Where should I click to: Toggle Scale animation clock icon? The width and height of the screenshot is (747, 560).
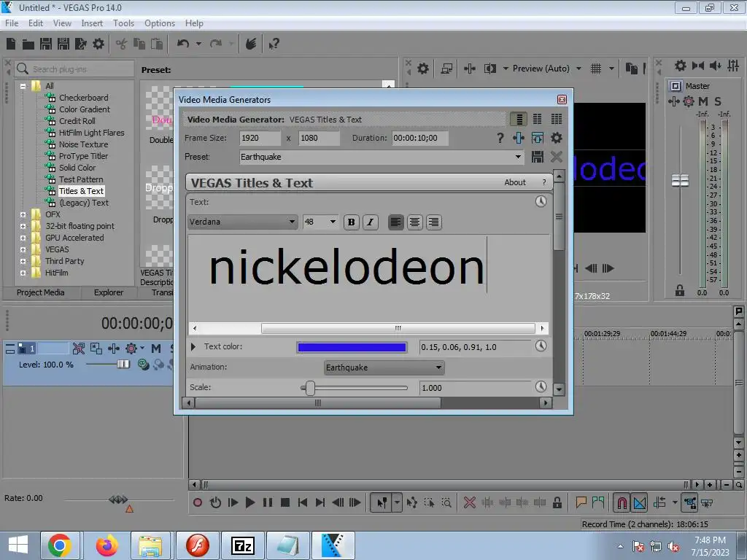click(541, 386)
